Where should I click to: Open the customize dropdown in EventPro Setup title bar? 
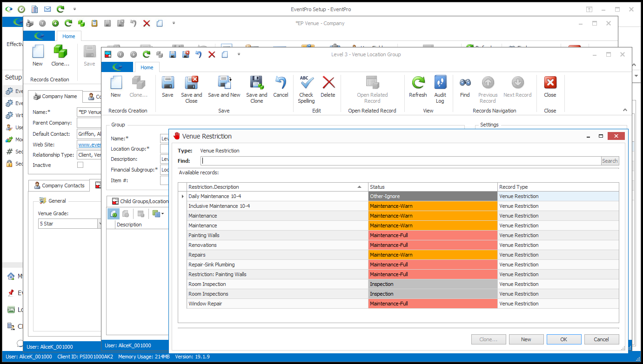[74, 9]
